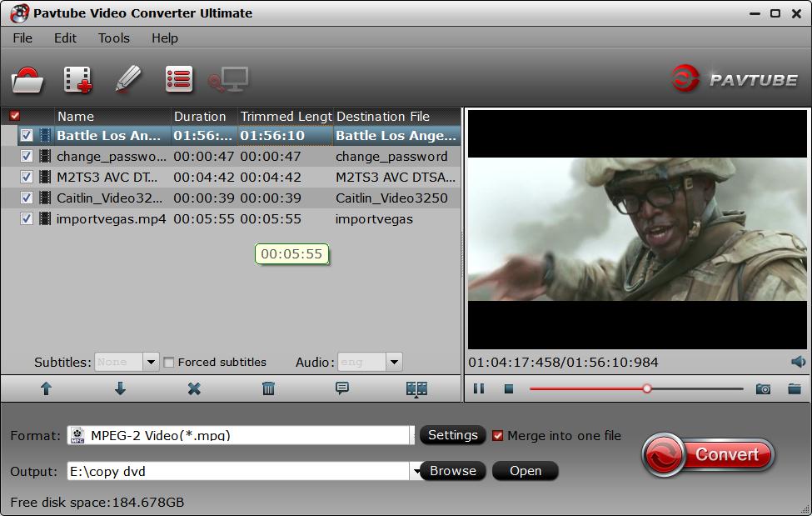The image size is (812, 516).
Task: Click the film icon beside M2TS3 AVC DT
Action: tap(46, 177)
